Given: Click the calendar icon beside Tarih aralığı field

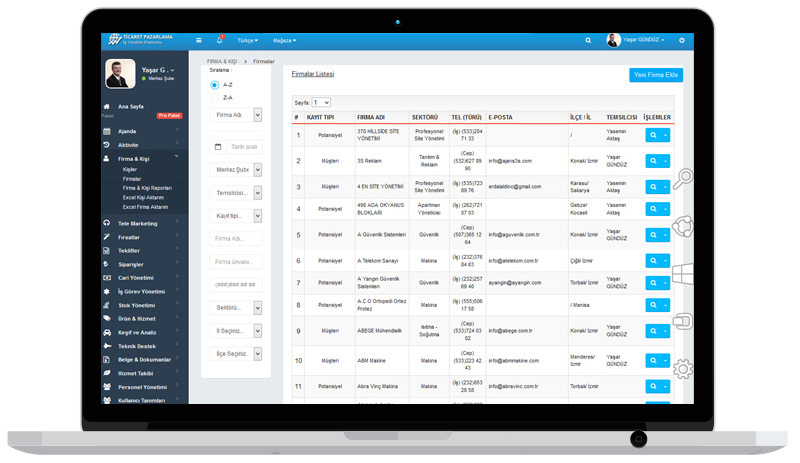Looking at the screenshot, I should point(218,147).
